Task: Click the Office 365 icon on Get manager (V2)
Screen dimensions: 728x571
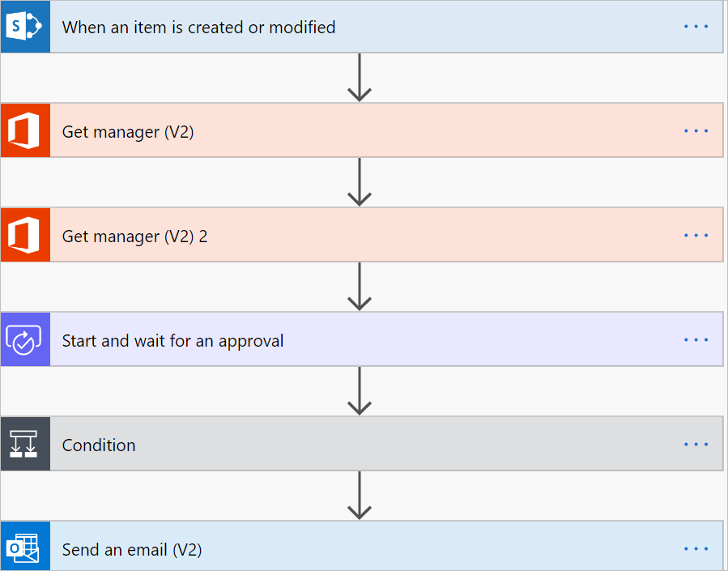Action: [x=25, y=130]
